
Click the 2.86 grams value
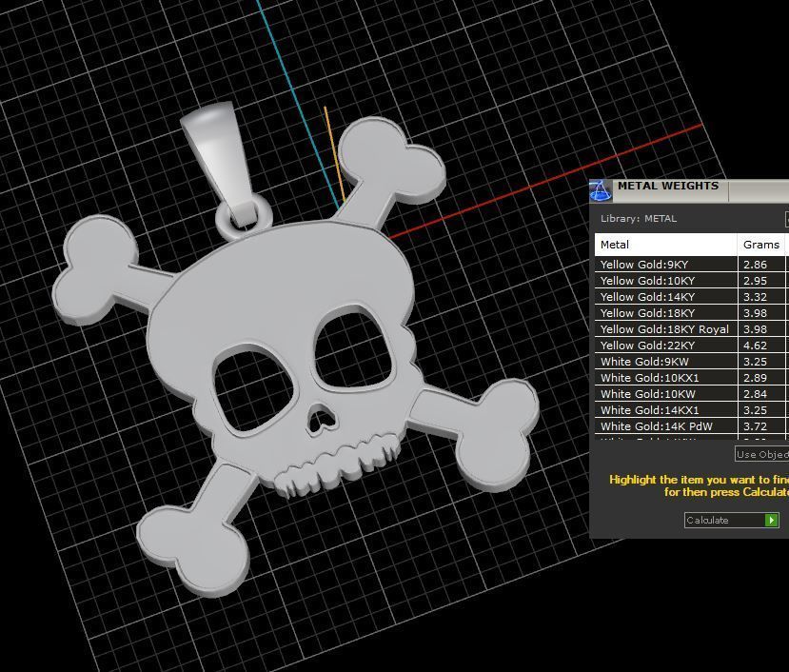coord(756,265)
